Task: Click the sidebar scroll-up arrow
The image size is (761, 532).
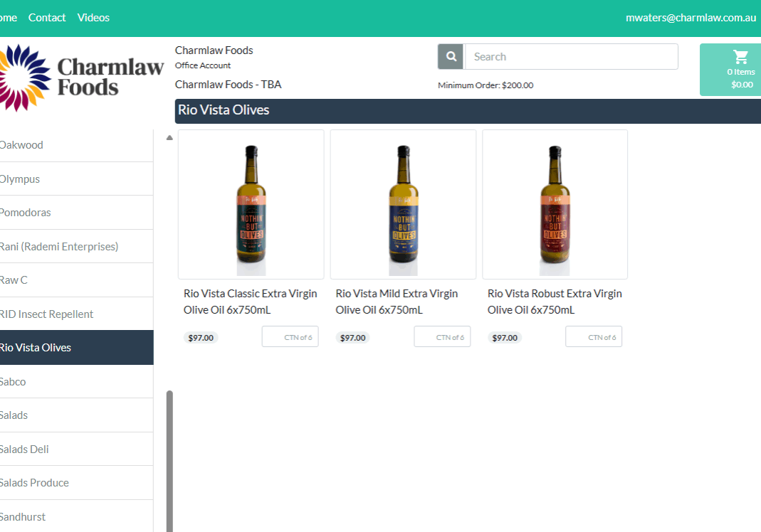Action: [x=169, y=138]
